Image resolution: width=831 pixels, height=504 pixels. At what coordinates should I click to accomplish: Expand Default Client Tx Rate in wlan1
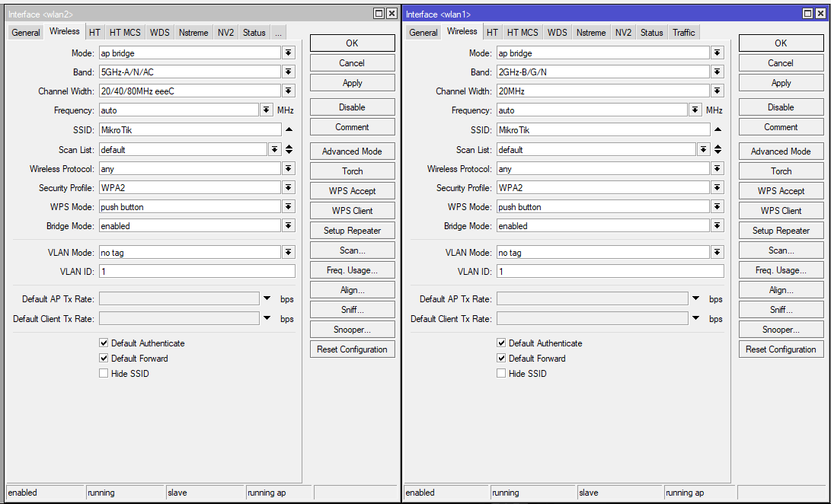(x=695, y=319)
